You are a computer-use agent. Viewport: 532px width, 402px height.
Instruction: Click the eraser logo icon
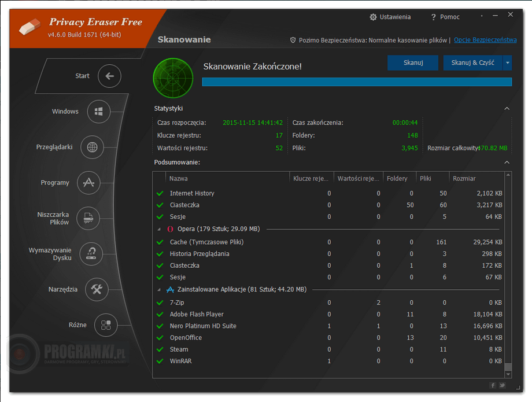click(29, 27)
